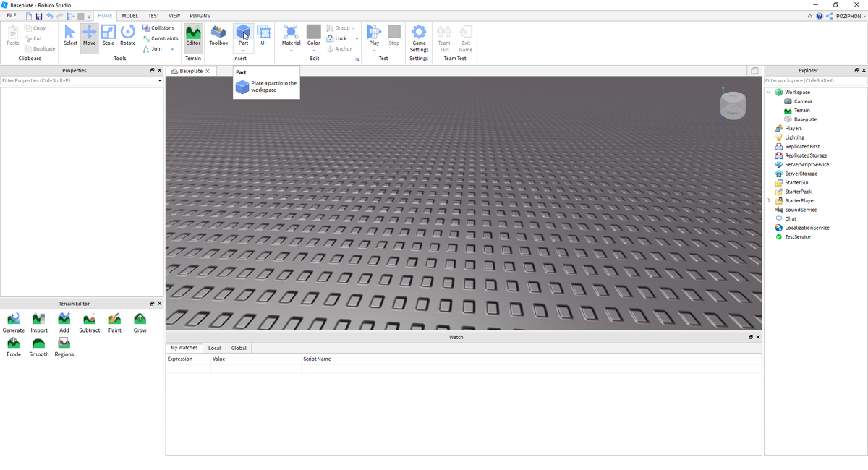
Task: Open the Toolbox panel
Action: tap(218, 35)
